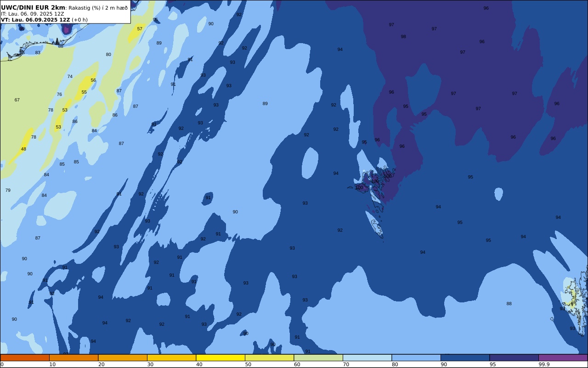Click the legend tick label '99.9'
The width and height of the screenshot is (588, 368).
(544, 364)
